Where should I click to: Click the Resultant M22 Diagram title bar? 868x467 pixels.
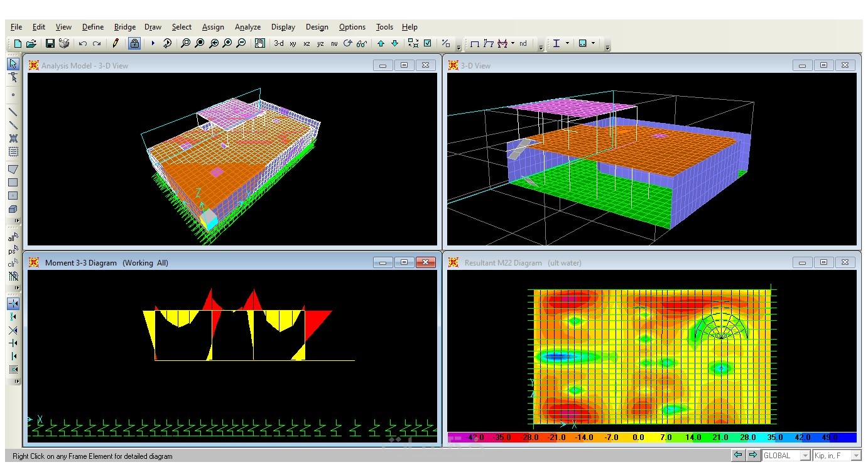pyautogui.click(x=651, y=262)
